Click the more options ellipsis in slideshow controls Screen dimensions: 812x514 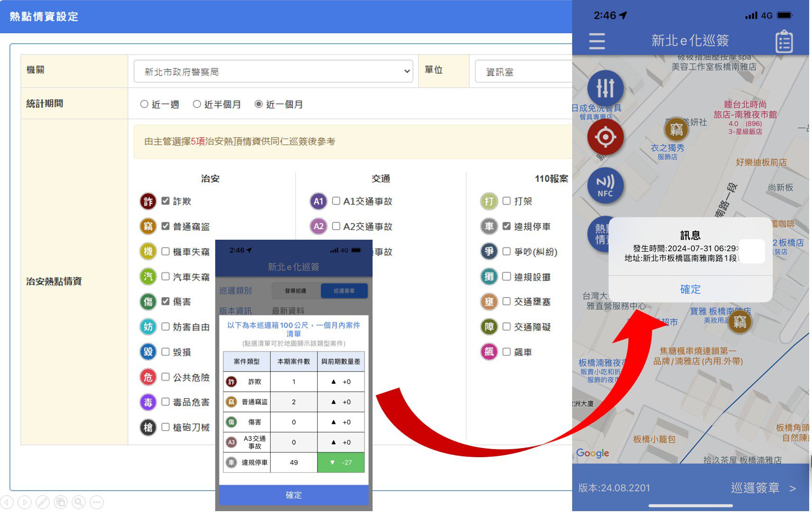[97, 502]
